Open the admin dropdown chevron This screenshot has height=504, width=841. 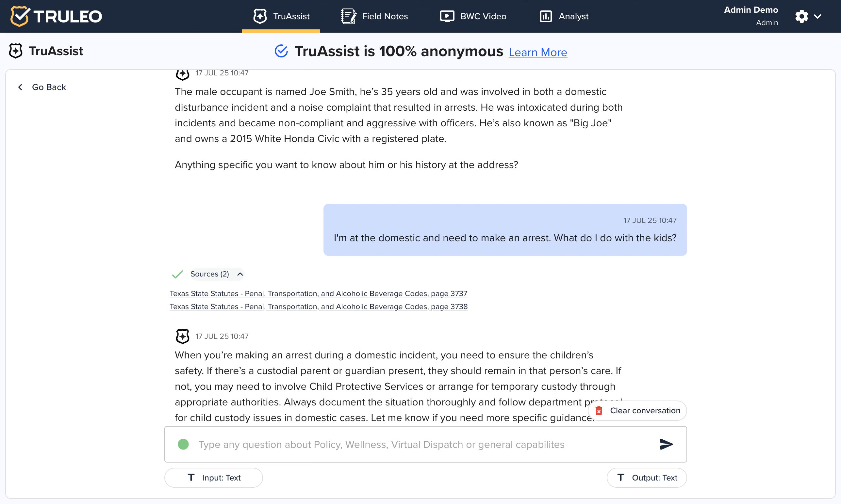pos(817,16)
